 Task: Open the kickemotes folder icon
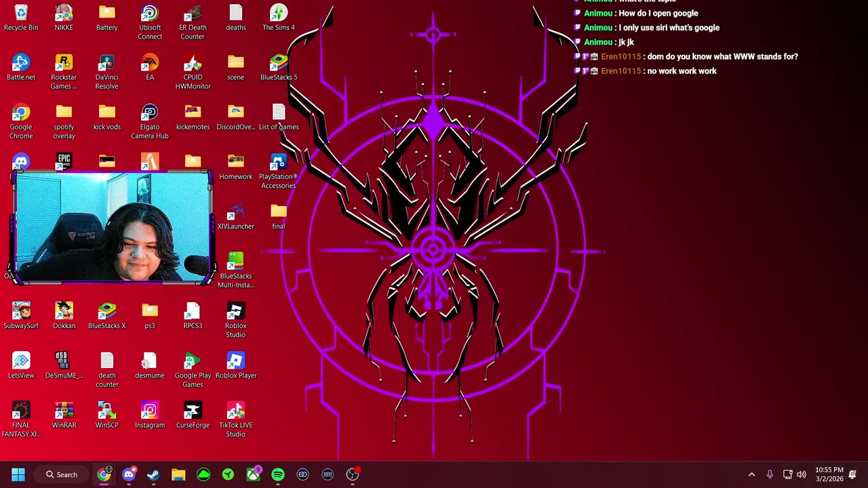[193, 117]
